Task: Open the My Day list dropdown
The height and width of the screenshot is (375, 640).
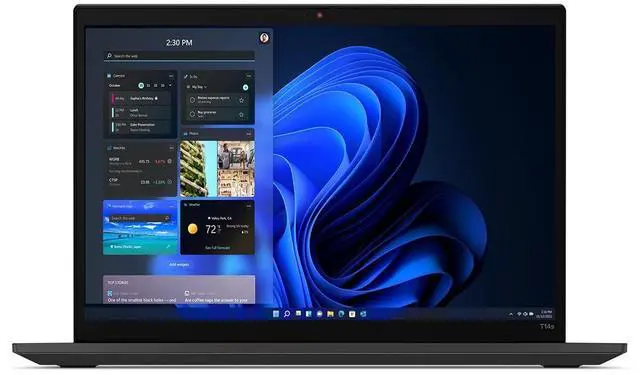Action: (x=197, y=87)
